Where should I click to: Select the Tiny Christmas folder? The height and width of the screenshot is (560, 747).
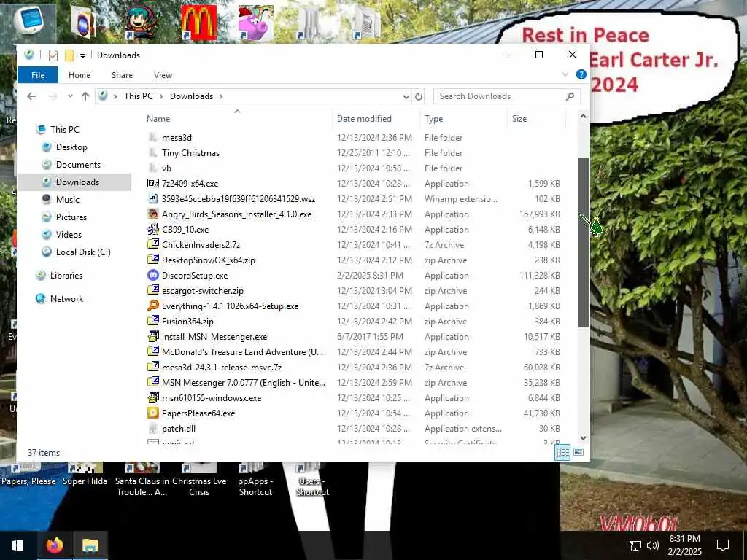click(x=190, y=153)
